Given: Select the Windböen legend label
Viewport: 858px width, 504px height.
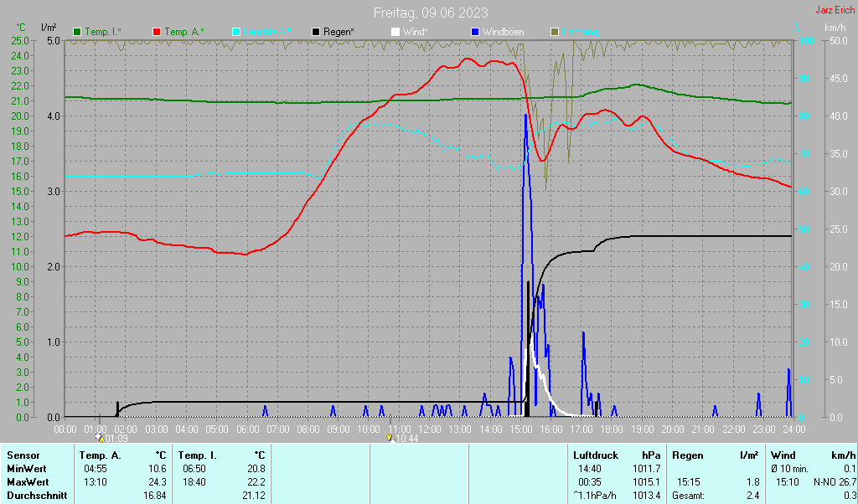Looking at the screenshot, I should coord(503,33).
